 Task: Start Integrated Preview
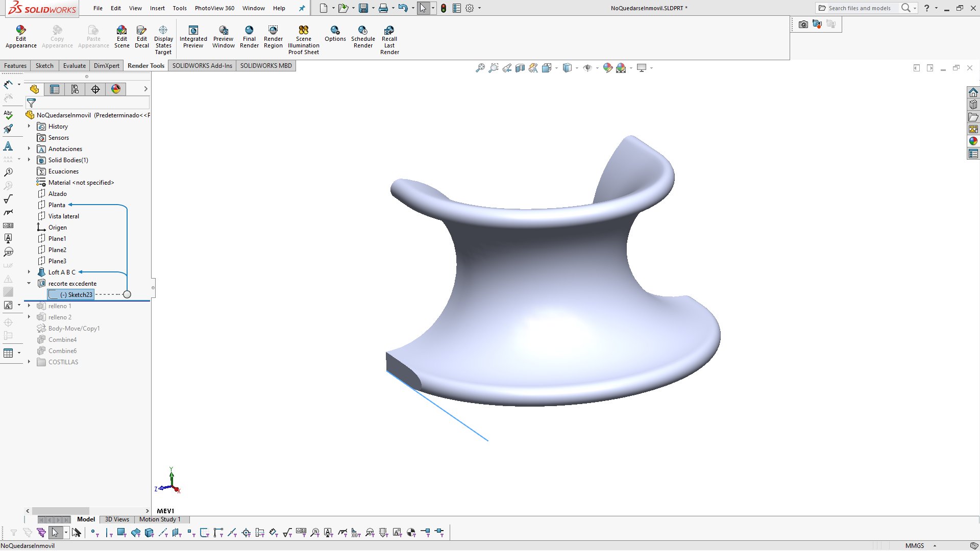[193, 37]
